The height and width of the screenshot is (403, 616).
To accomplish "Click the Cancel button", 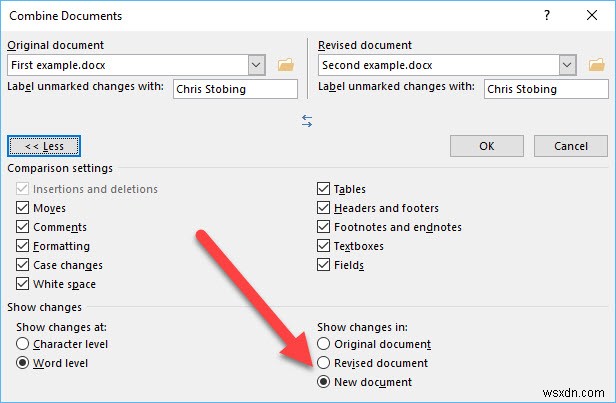I will 569,146.
